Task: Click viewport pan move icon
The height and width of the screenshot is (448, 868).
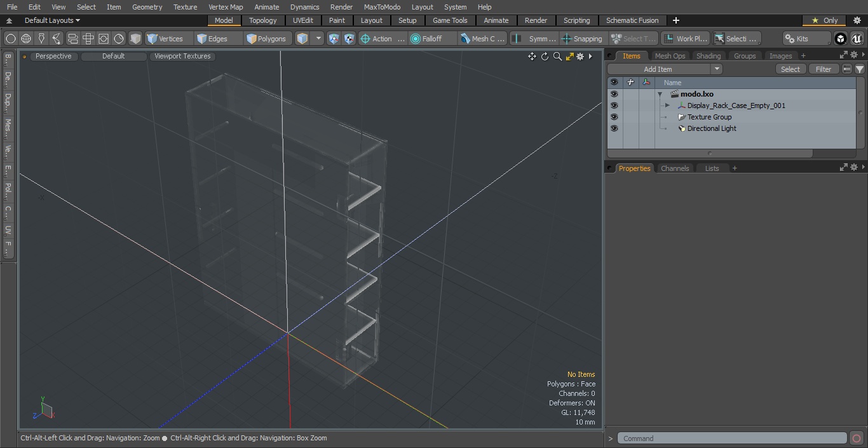Action: coord(532,57)
